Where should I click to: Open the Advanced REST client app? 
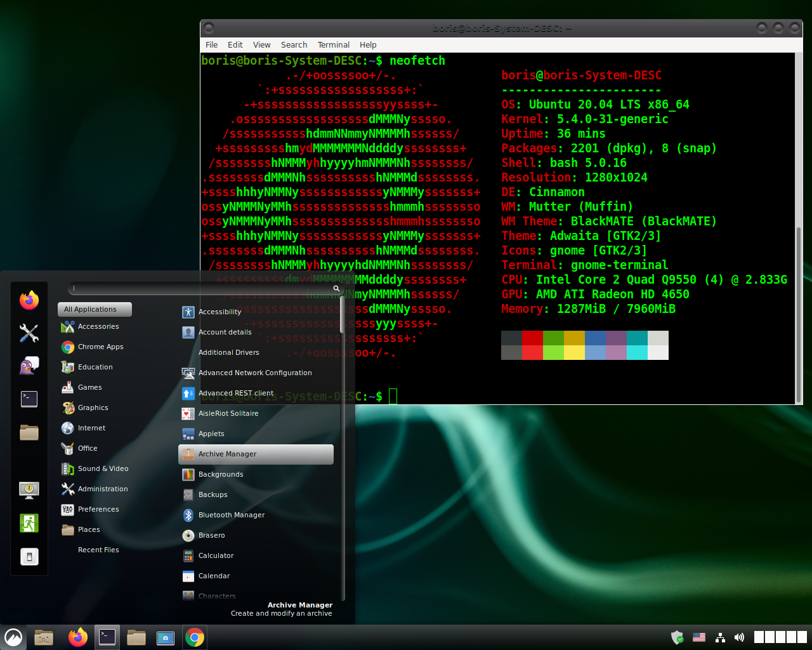257,393
